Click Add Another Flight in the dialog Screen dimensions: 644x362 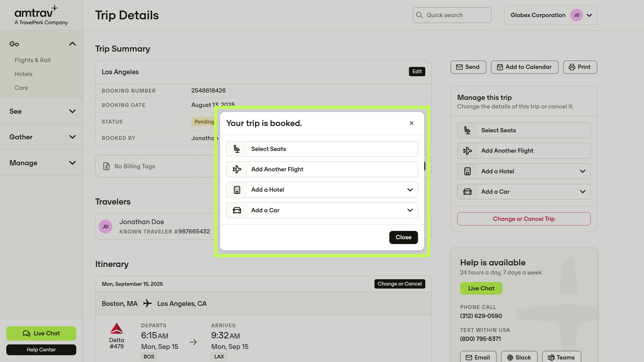tap(322, 169)
